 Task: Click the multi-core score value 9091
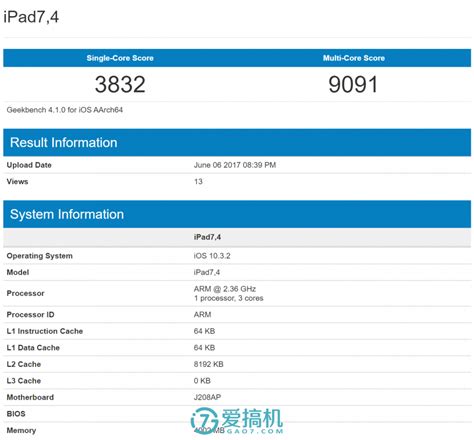[x=353, y=84]
